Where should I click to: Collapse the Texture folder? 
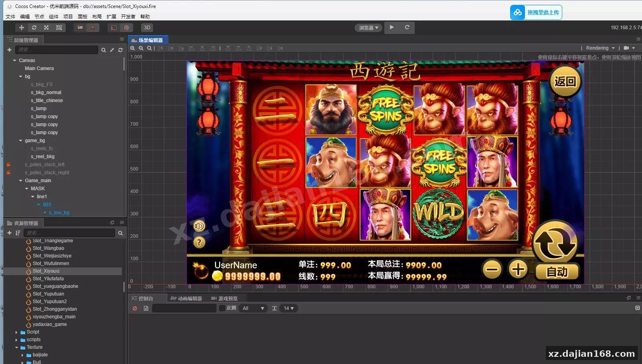pyautogui.click(x=16, y=348)
